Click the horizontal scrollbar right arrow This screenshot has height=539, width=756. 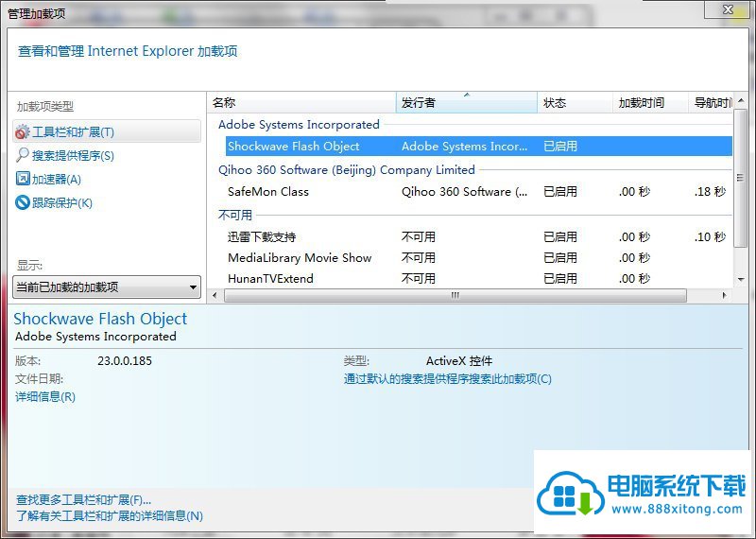pos(725,295)
